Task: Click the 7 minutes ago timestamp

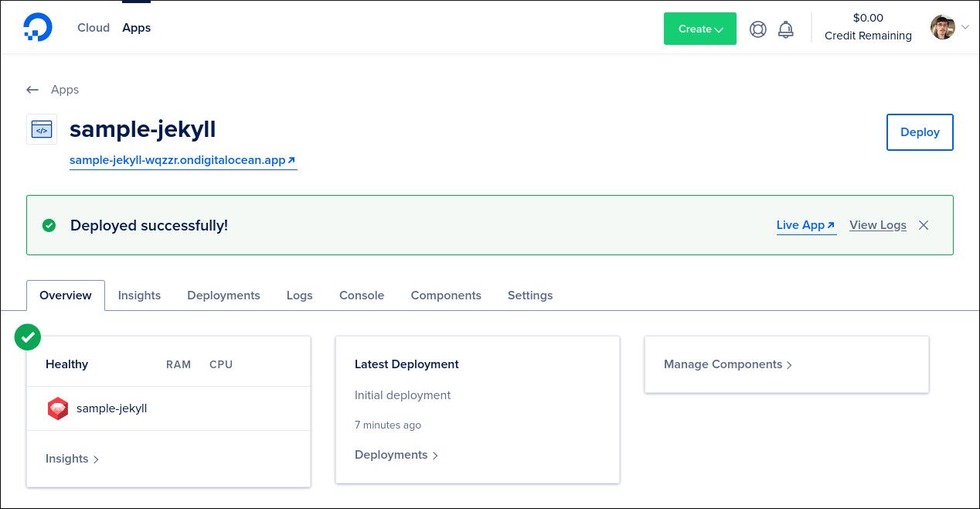Action: [x=388, y=425]
